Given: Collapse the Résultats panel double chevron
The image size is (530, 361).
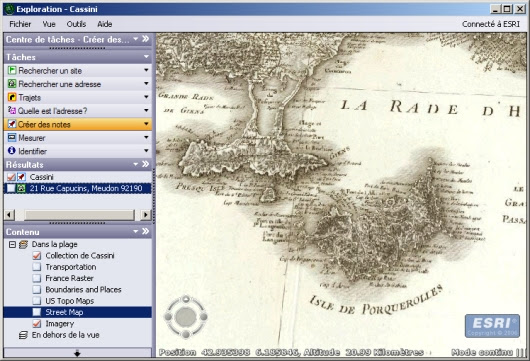Looking at the screenshot, I should (146, 164).
